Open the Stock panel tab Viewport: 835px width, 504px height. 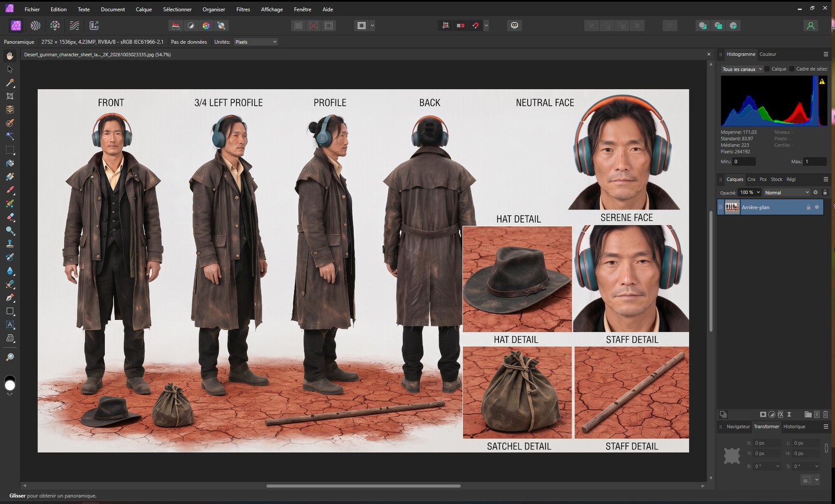pyautogui.click(x=777, y=179)
